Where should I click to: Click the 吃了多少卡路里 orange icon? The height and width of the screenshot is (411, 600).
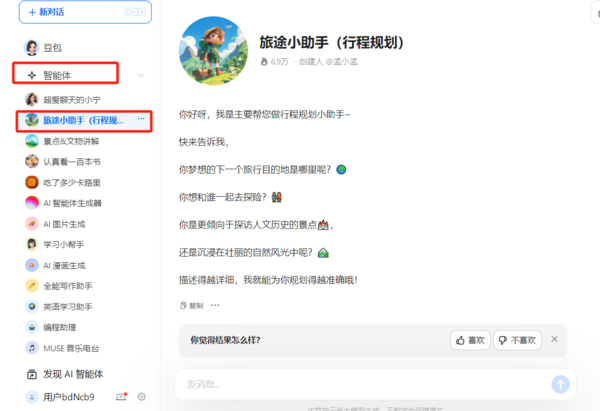[x=32, y=183]
